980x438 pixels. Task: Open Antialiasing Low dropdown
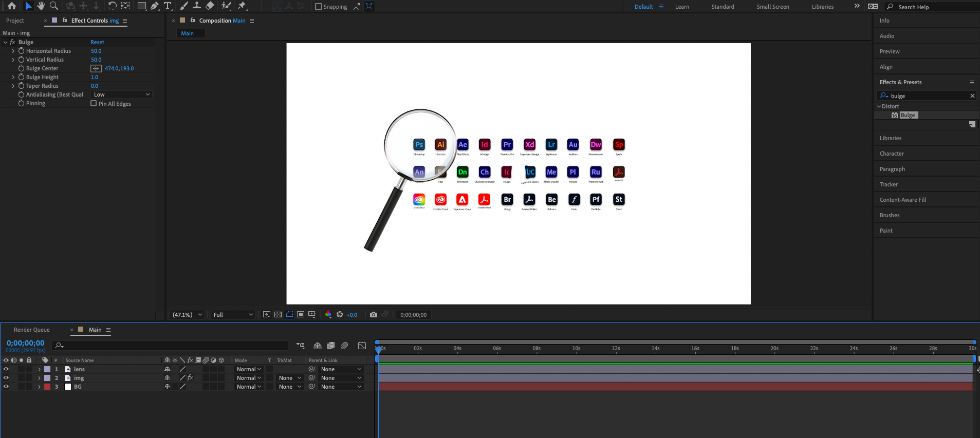(121, 94)
